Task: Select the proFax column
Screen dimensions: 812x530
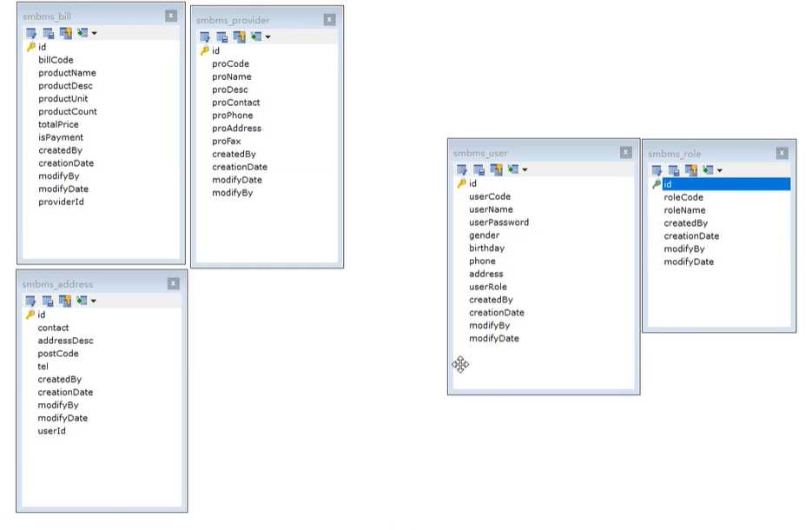Action: (x=227, y=142)
